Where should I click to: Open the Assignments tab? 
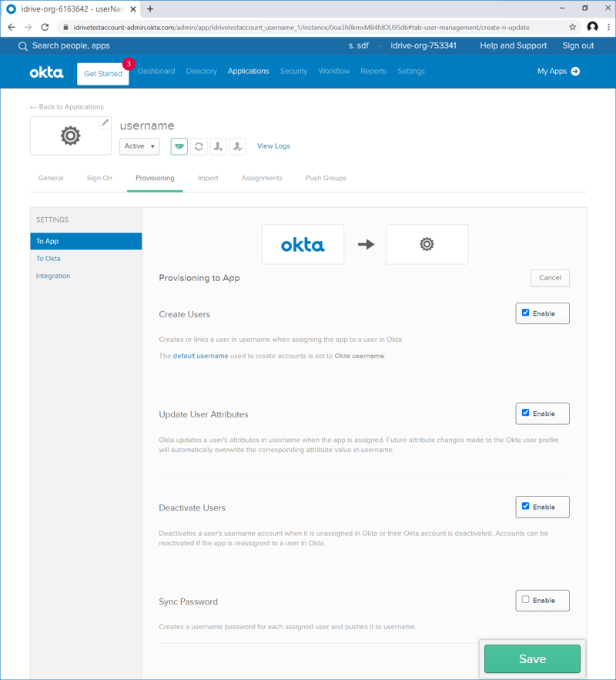pyautogui.click(x=262, y=178)
